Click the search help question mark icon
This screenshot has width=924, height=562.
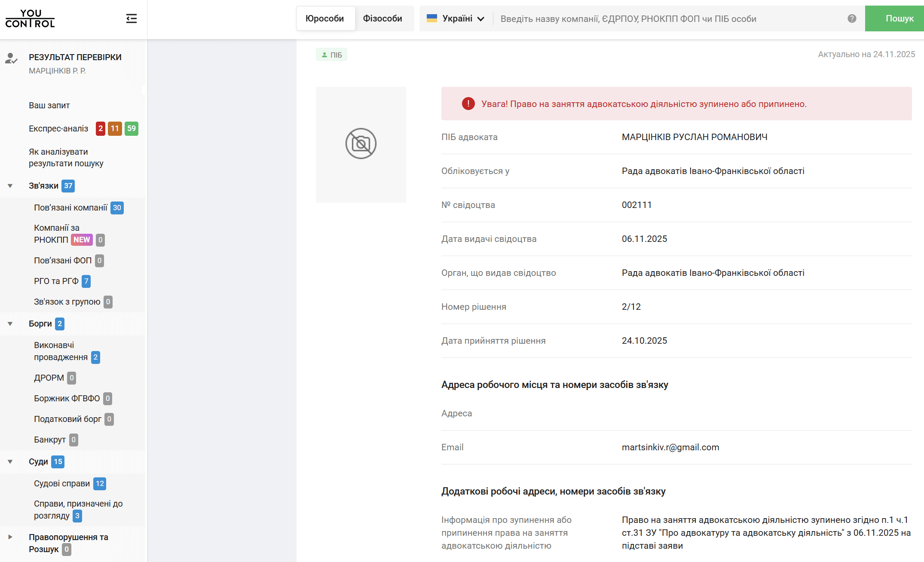click(852, 18)
